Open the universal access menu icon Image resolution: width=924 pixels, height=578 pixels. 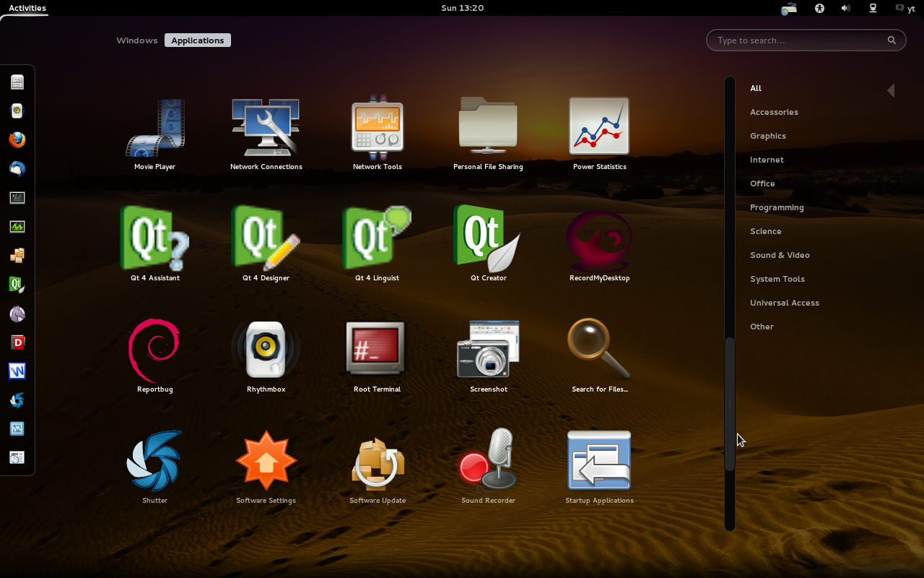819,8
